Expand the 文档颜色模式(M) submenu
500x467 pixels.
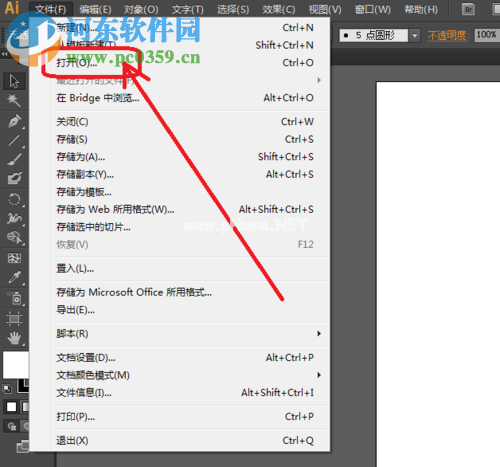tap(191, 375)
